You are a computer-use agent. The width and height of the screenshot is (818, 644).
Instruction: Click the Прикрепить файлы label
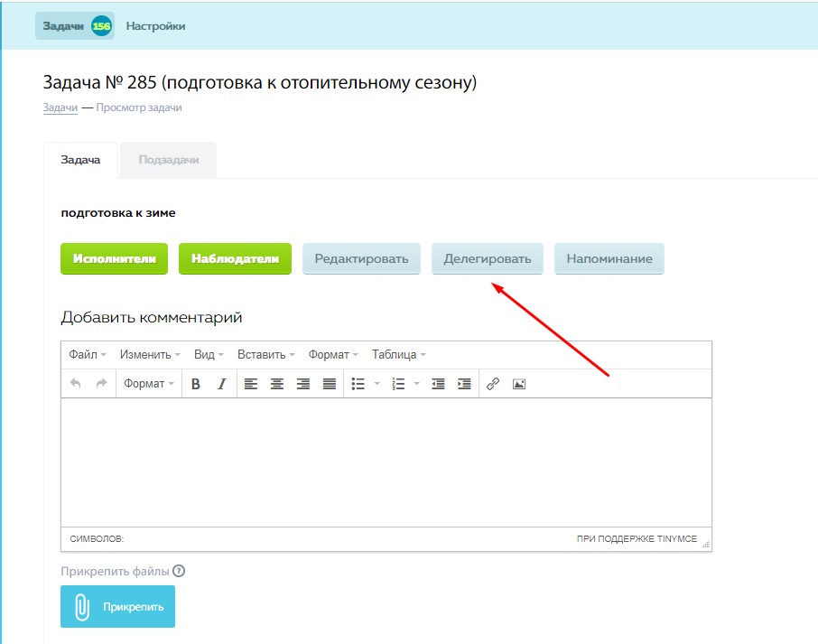point(115,571)
